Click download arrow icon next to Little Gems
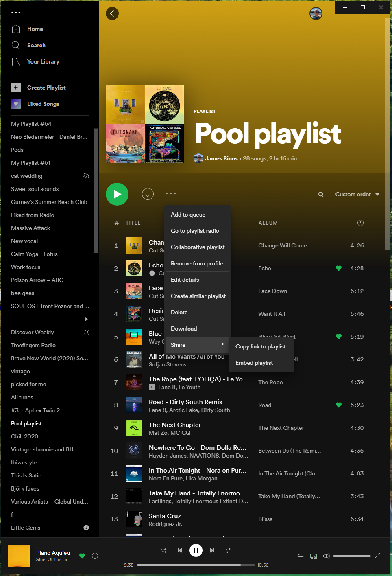This screenshot has height=576, width=392. 86,528
